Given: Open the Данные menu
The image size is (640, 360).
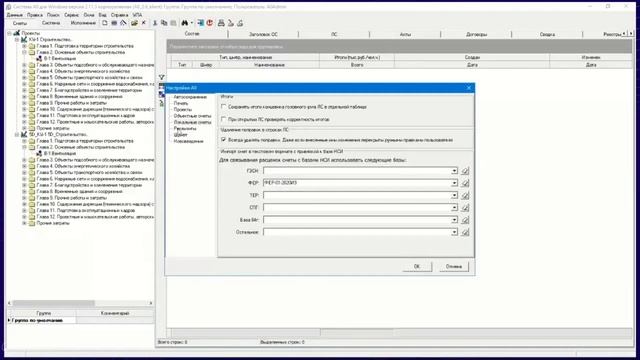Looking at the screenshot, I should point(15,15).
